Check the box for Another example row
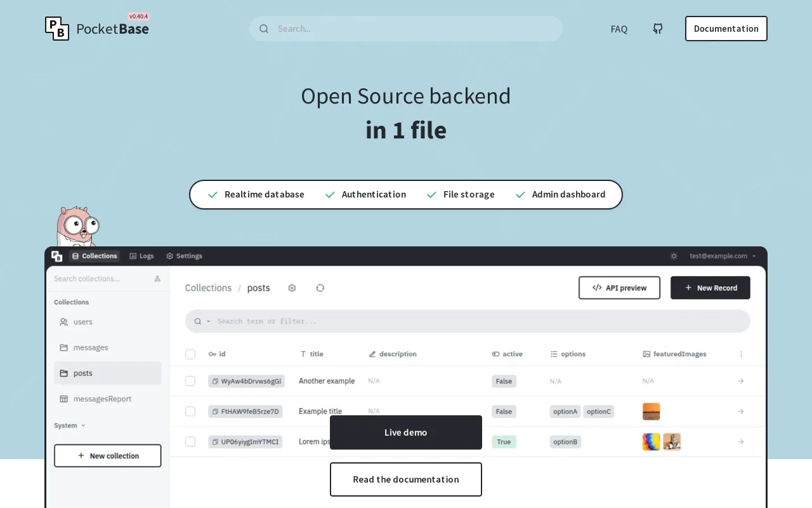This screenshot has height=508, width=812. [x=190, y=381]
